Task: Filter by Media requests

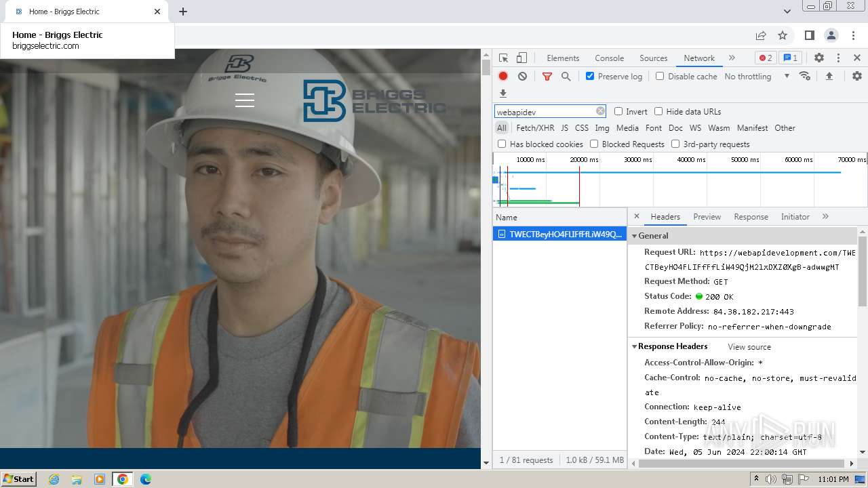Action: [x=627, y=128]
